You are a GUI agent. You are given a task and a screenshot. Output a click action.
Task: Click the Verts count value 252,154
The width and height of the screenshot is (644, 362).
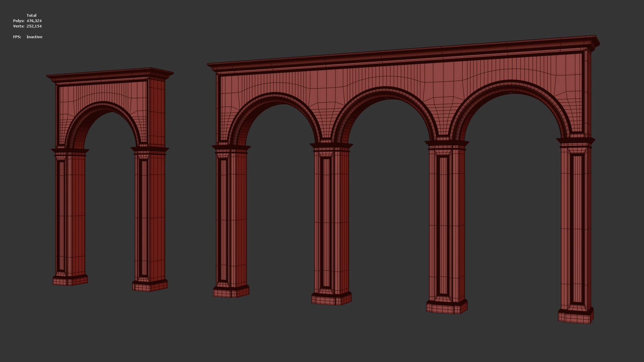(34, 26)
